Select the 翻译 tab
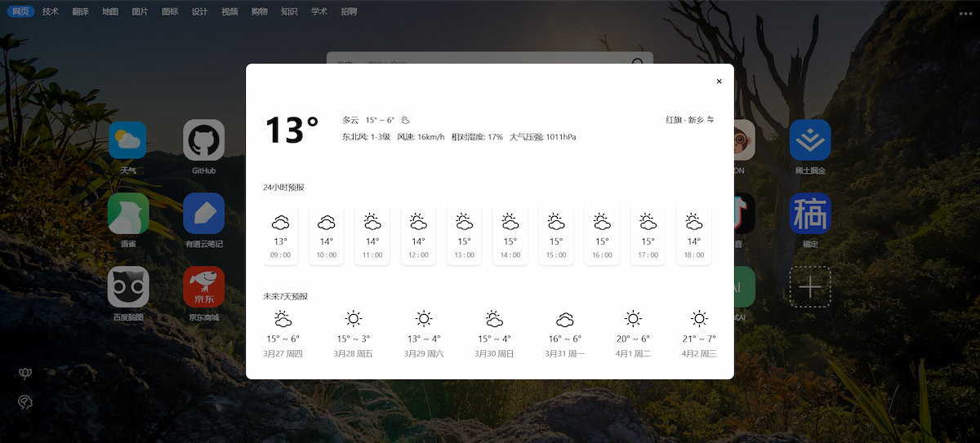The image size is (980, 443). coord(80,12)
